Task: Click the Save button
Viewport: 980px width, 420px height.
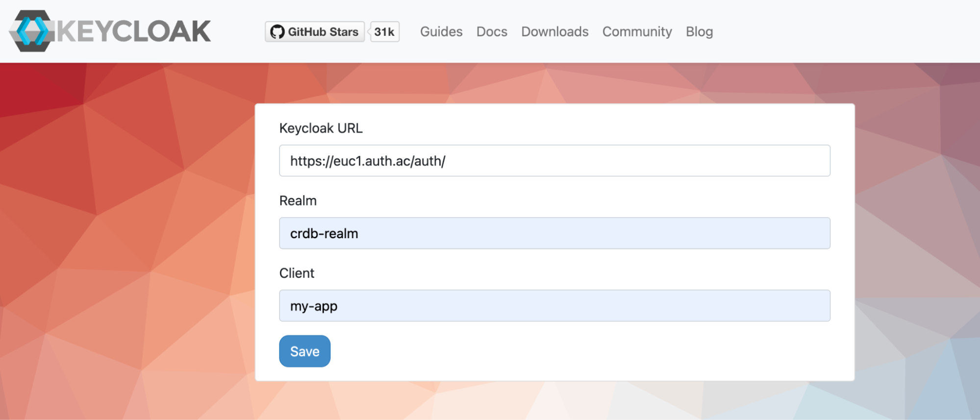Action: coord(304,351)
